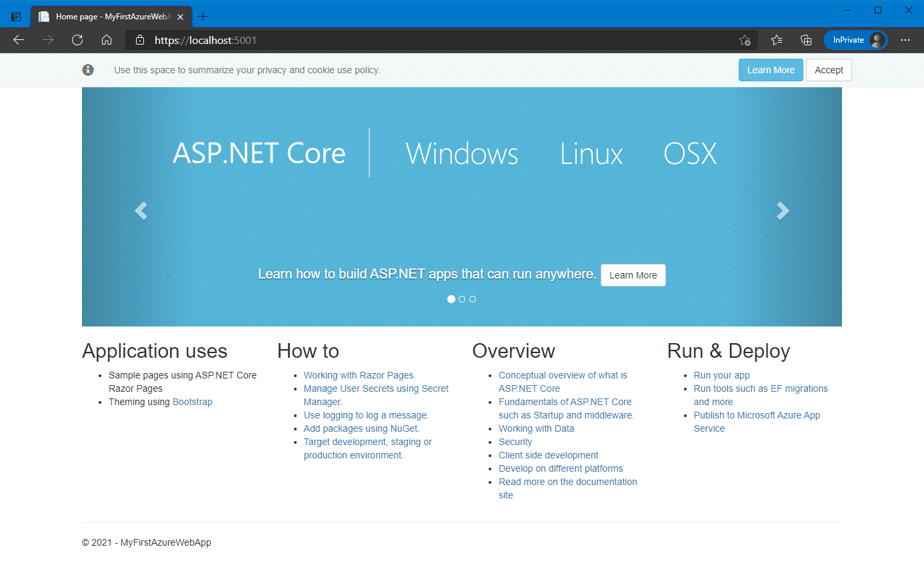Go back to the previous page
Screen dimensions: 924x575
pyautogui.click(x=19, y=40)
